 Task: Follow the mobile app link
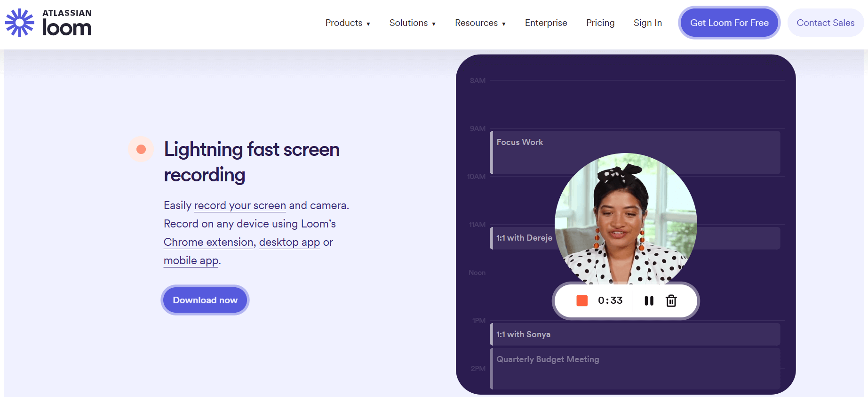click(191, 260)
